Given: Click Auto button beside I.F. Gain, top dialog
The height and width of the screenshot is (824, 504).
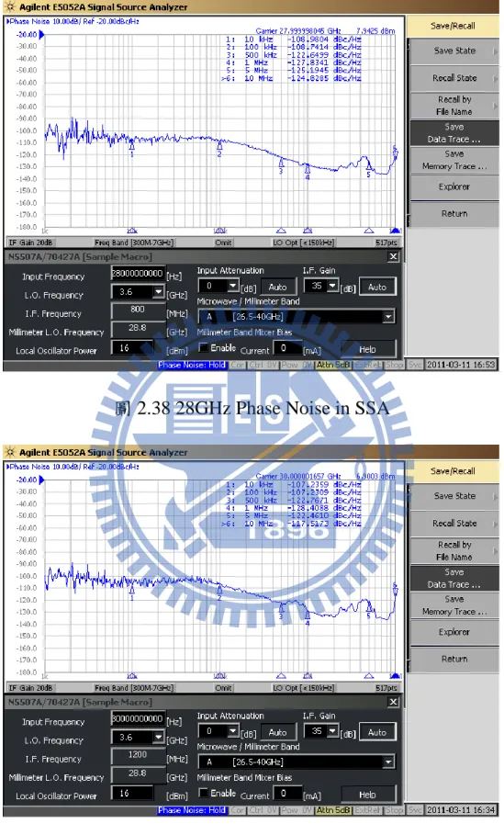Looking at the screenshot, I should (x=377, y=287).
